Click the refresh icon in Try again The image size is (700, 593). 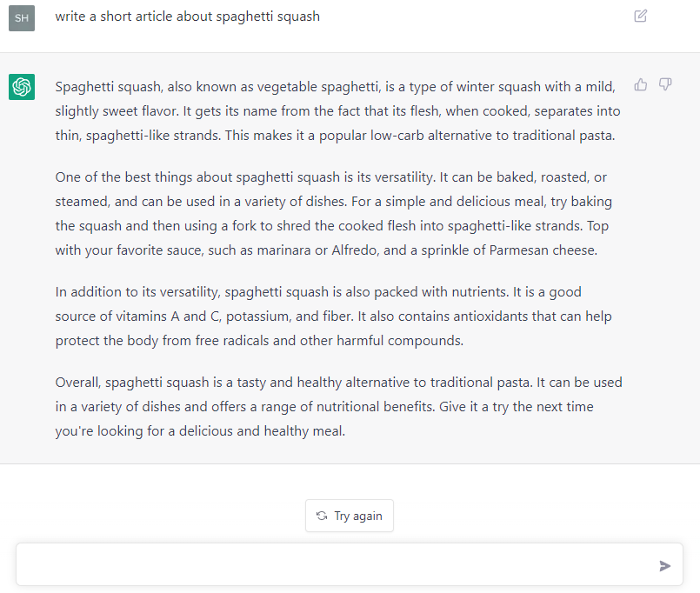coord(322,516)
